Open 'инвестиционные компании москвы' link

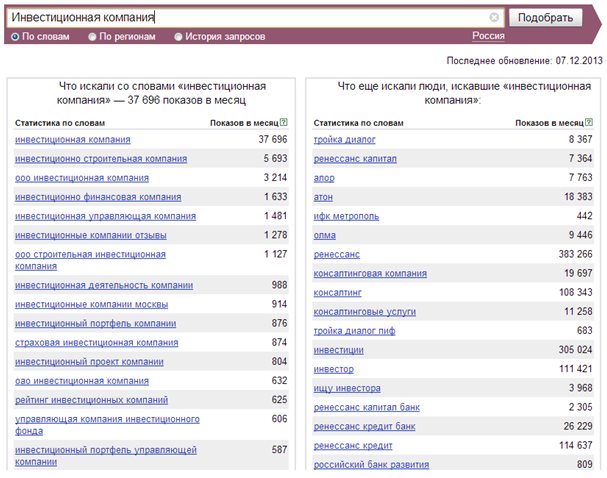pos(91,304)
